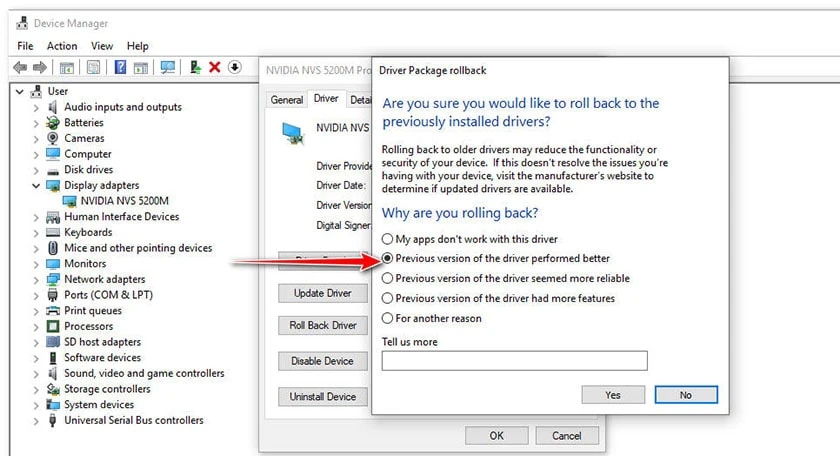
Task: Click the Audio inputs and outputs speaker icon
Action: (x=52, y=107)
